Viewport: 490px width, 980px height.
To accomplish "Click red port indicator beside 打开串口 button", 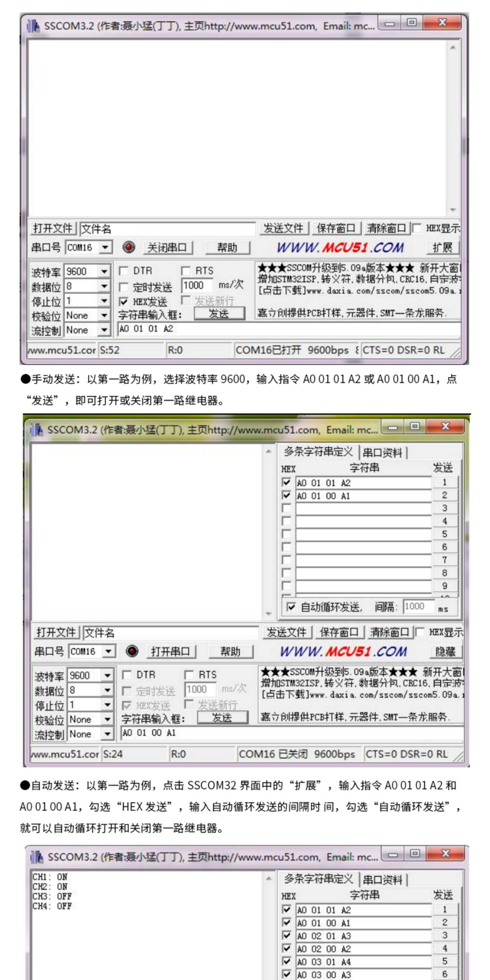I will (132, 651).
